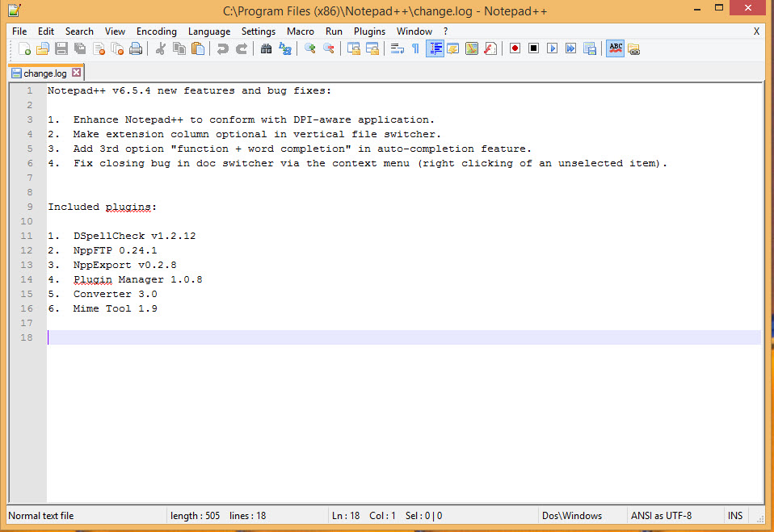
Task: Open the File menu
Action: pos(19,31)
